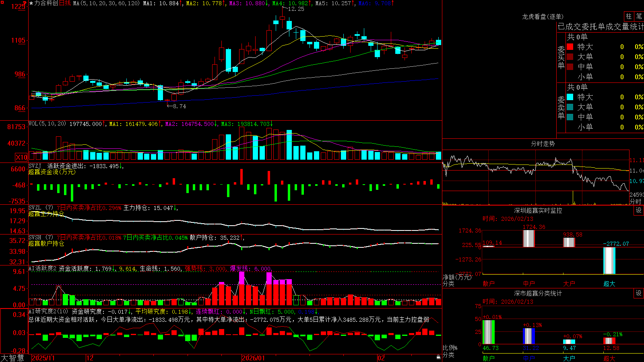Click 已成交委托单成交量统计 header
The width and height of the screenshot is (644, 362).
tap(601, 27)
